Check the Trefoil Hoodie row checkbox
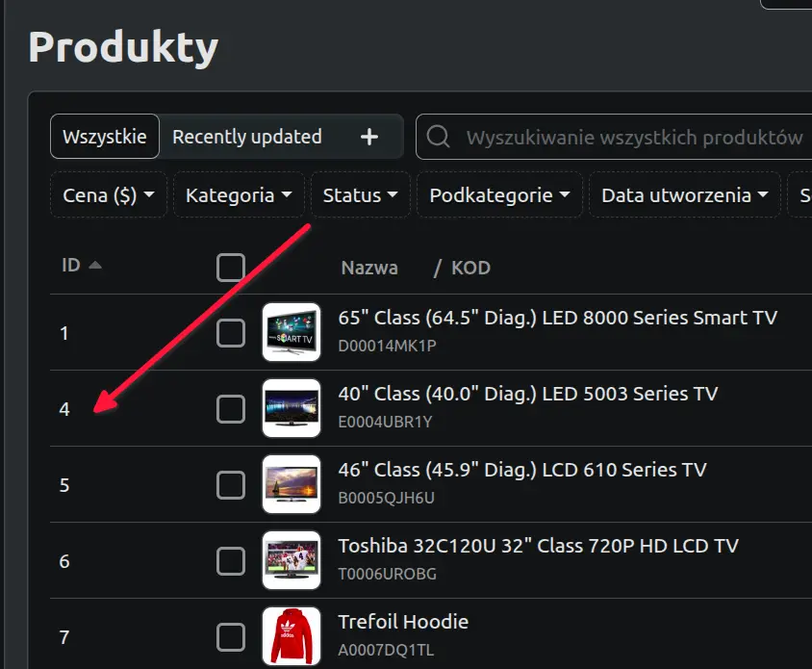The height and width of the screenshot is (669, 812). (x=231, y=637)
